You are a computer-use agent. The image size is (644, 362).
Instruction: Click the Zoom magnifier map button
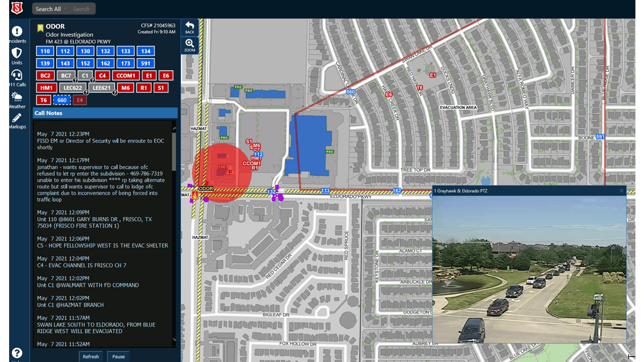[189, 46]
